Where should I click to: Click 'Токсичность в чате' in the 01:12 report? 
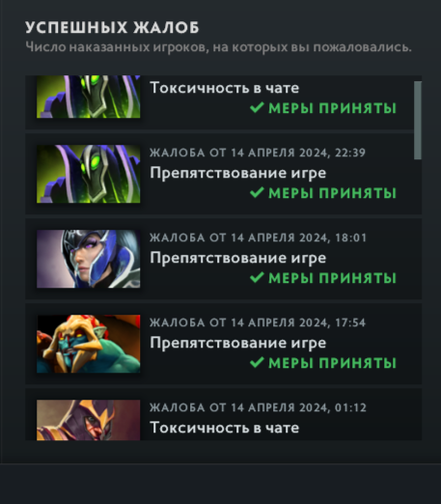coord(225,428)
